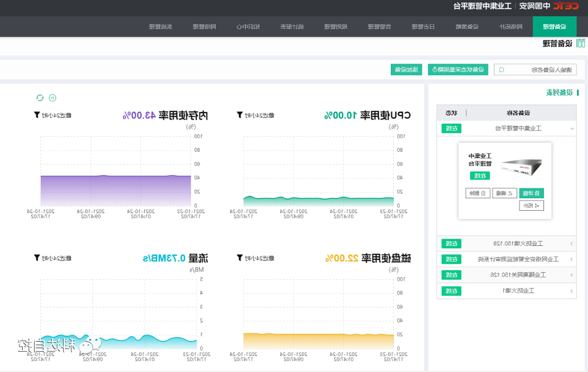This screenshot has width=588, height=372.
Task: Expand the 工业防火墙1 device row
Action: tap(572, 291)
